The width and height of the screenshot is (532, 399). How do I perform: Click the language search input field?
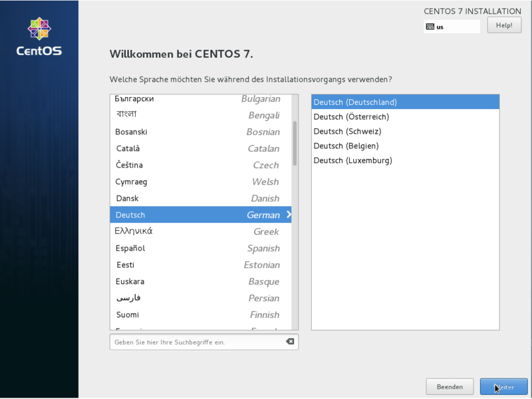204,342
